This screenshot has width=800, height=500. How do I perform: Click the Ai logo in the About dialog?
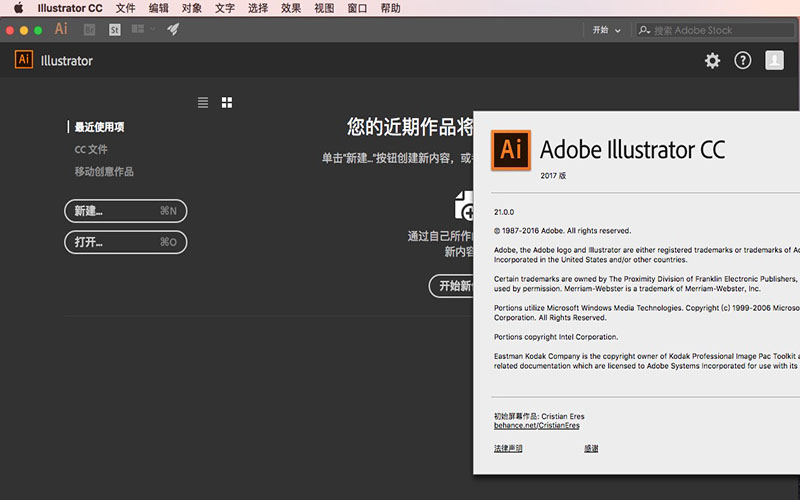coord(511,149)
